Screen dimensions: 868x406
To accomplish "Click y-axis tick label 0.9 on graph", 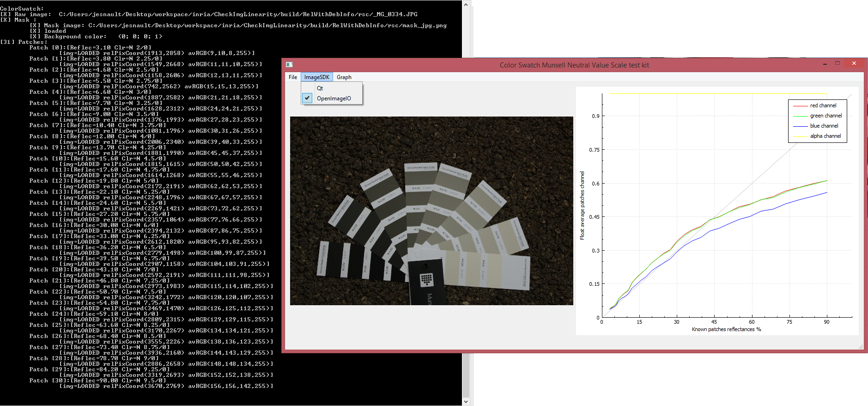I will point(595,116).
